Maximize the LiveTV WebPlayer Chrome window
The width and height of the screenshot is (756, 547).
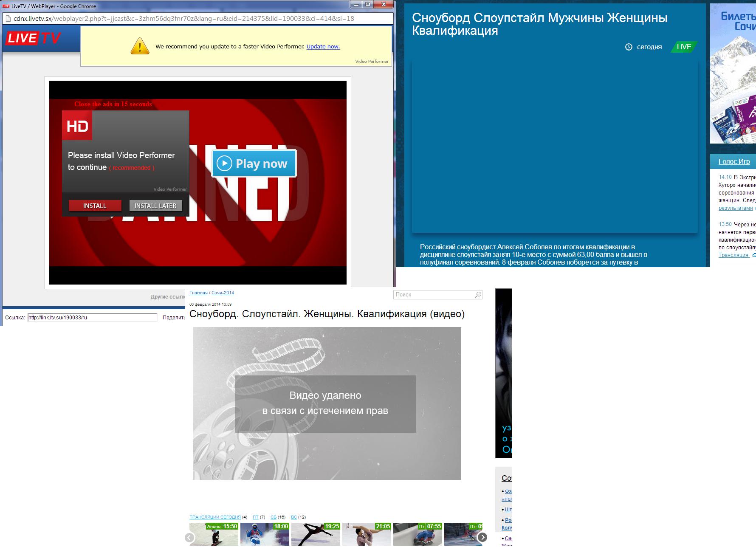tap(368, 4)
